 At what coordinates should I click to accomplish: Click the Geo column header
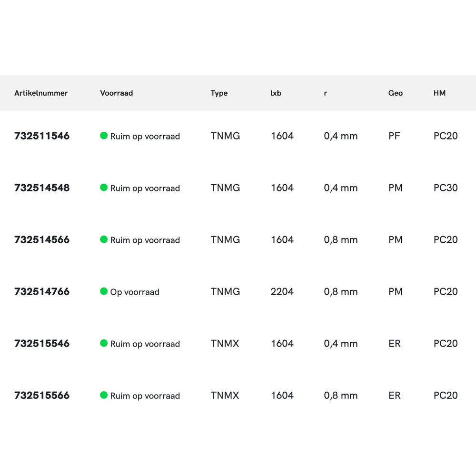(x=395, y=93)
